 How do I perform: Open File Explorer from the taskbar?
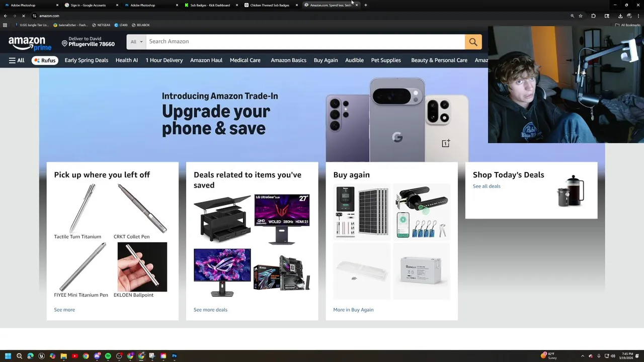coord(63,356)
